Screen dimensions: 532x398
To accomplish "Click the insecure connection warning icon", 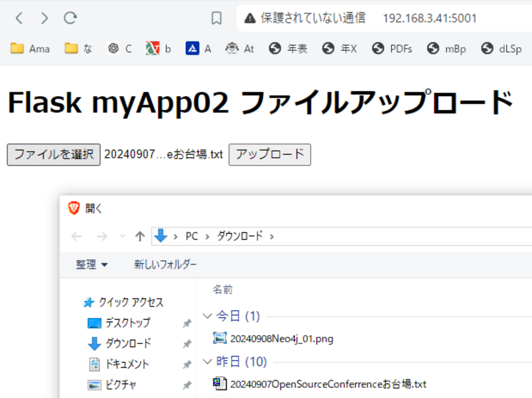I will click(250, 18).
